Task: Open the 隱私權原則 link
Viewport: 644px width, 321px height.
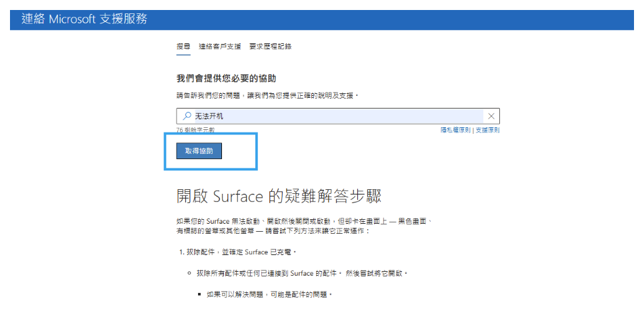Action: tap(455, 130)
